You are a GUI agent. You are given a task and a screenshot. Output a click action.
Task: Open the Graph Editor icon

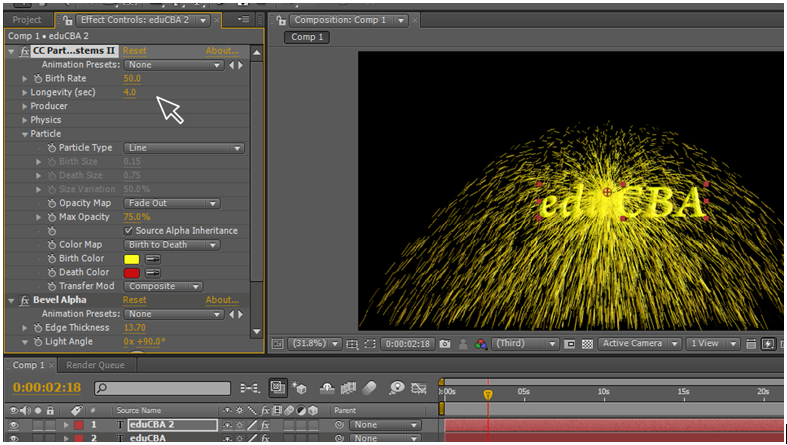point(418,388)
